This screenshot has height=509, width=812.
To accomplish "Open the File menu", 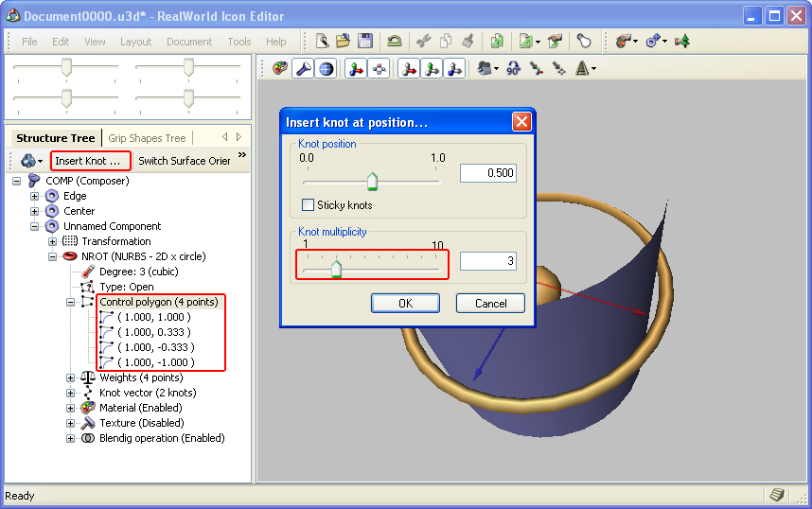I will click(29, 42).
